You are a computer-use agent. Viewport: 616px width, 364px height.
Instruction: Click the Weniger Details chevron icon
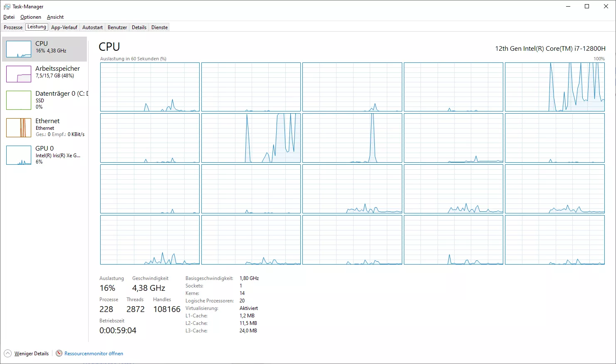tap(7, 354)
